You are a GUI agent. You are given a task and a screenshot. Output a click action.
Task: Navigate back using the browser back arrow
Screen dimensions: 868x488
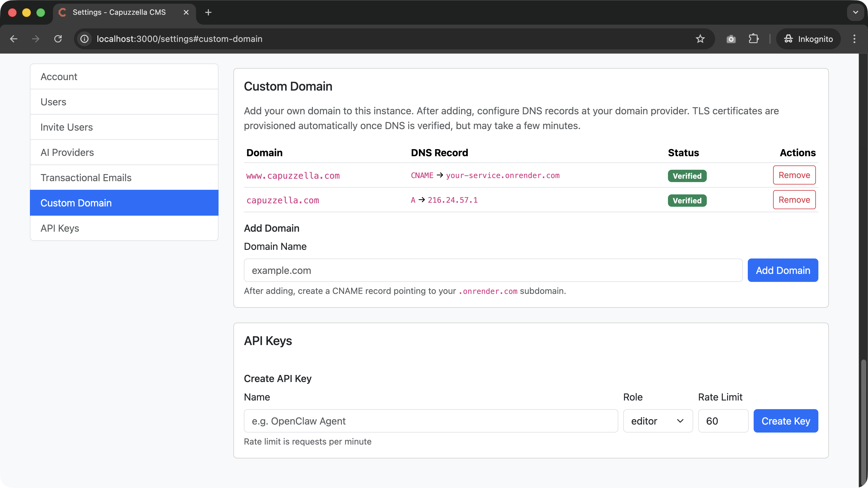tap(14, 39)
